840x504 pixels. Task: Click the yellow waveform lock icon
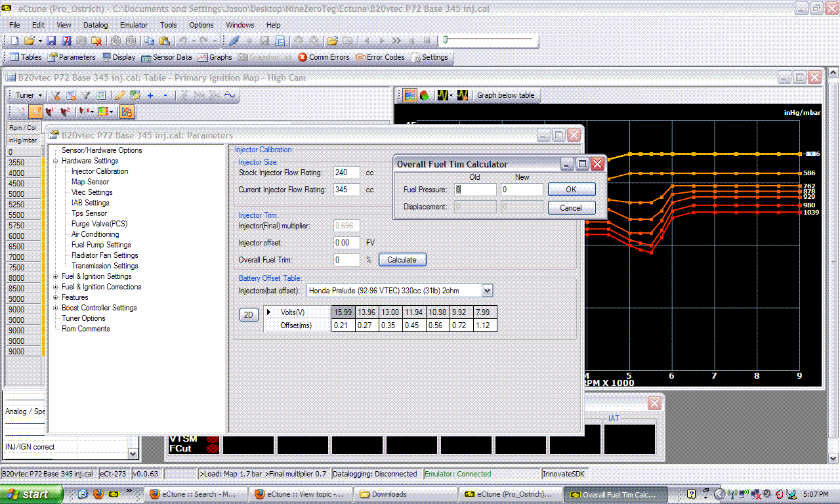[x=463, y=95]
